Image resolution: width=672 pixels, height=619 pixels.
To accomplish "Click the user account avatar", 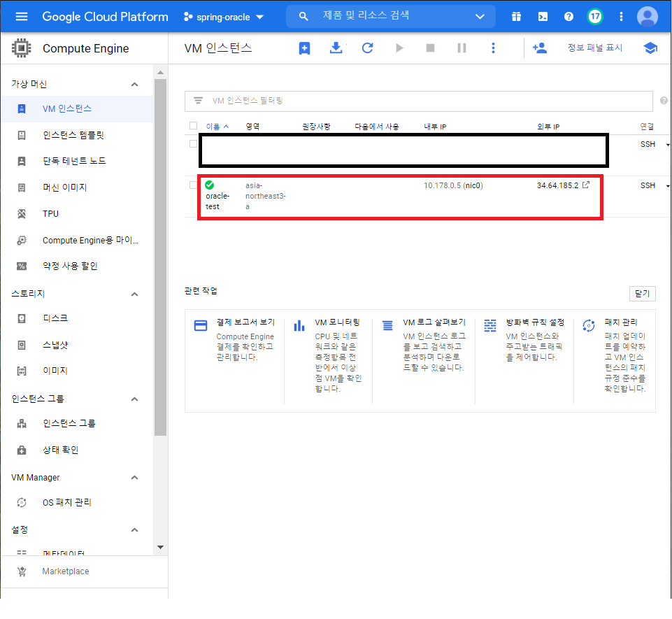I will [647, 17].
